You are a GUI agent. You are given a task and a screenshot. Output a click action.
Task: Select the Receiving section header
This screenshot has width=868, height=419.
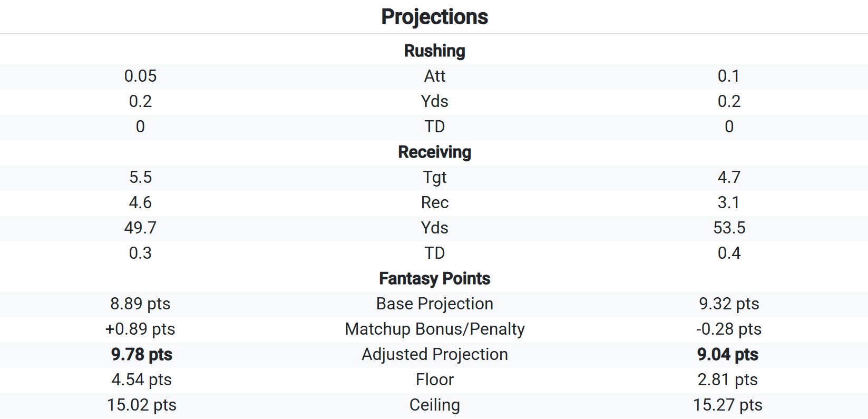point(434,152)
